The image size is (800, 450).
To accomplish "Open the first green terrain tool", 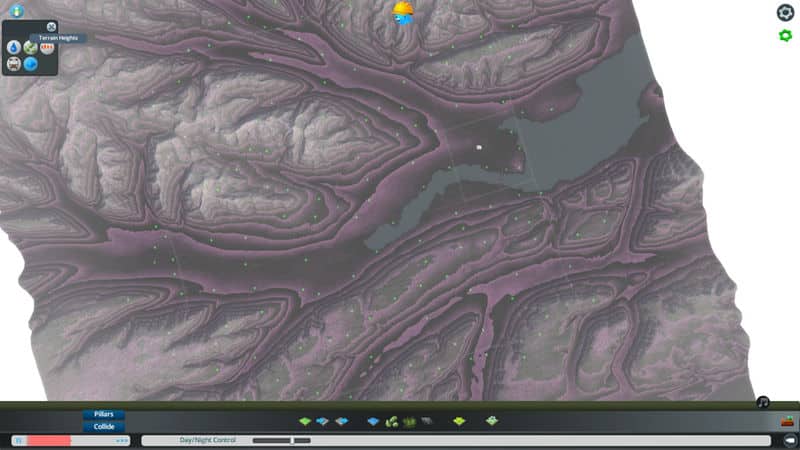I will (x=305, y=421).
